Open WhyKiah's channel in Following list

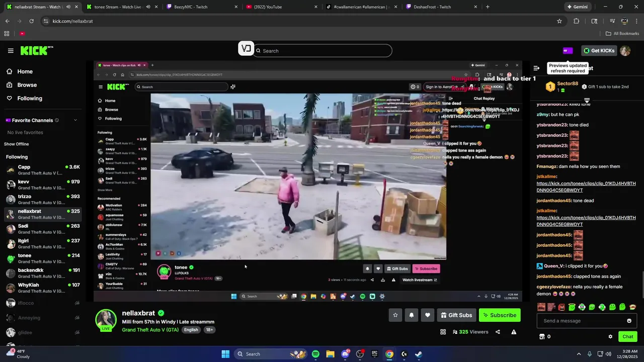pyautogui.click(x=43, y=288)
